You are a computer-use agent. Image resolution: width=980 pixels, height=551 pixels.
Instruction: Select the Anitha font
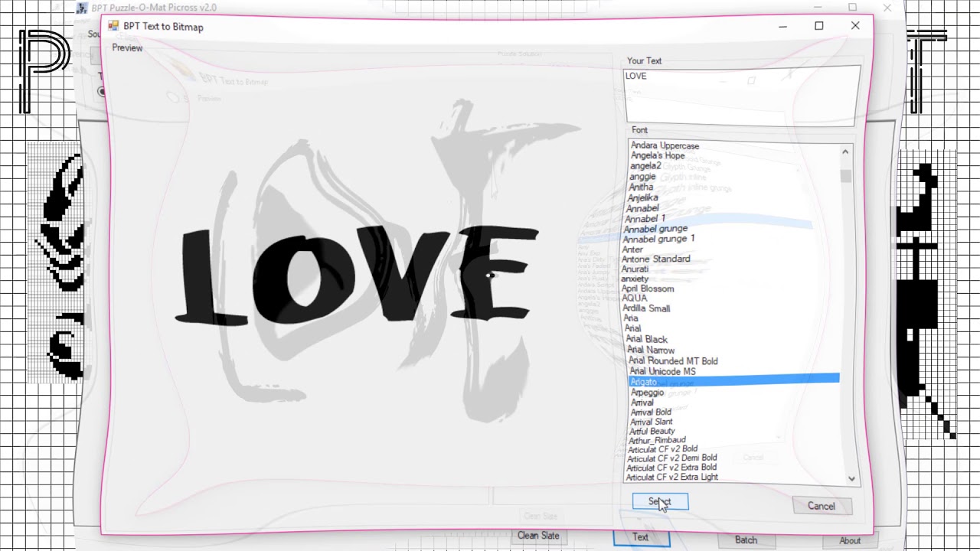pyautogui.click(x=641, y=187)
